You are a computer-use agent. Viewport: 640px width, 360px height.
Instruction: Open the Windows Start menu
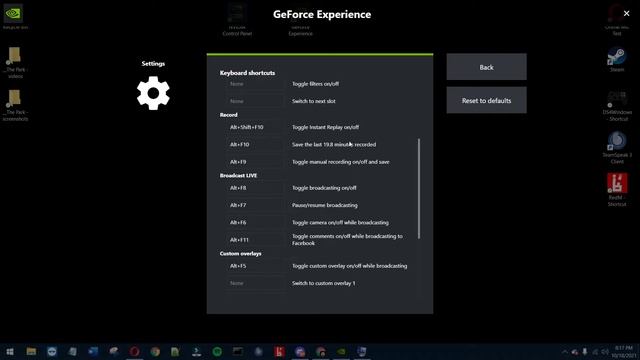10,351
